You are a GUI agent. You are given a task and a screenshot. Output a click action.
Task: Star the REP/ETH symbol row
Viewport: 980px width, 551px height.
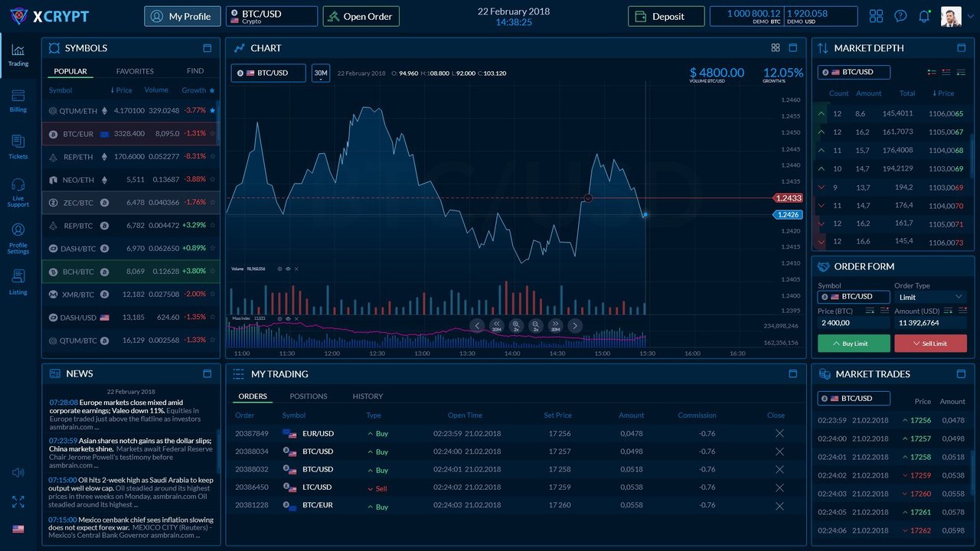213,156
